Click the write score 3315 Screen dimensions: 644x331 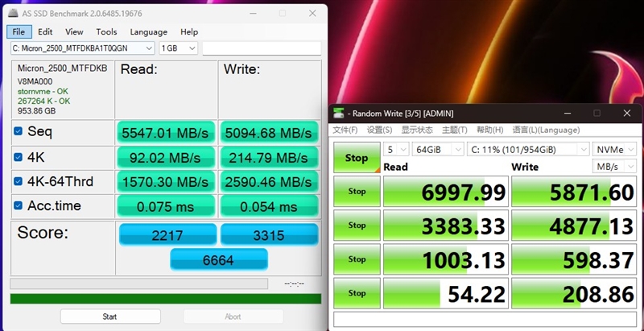coord(269,234)
